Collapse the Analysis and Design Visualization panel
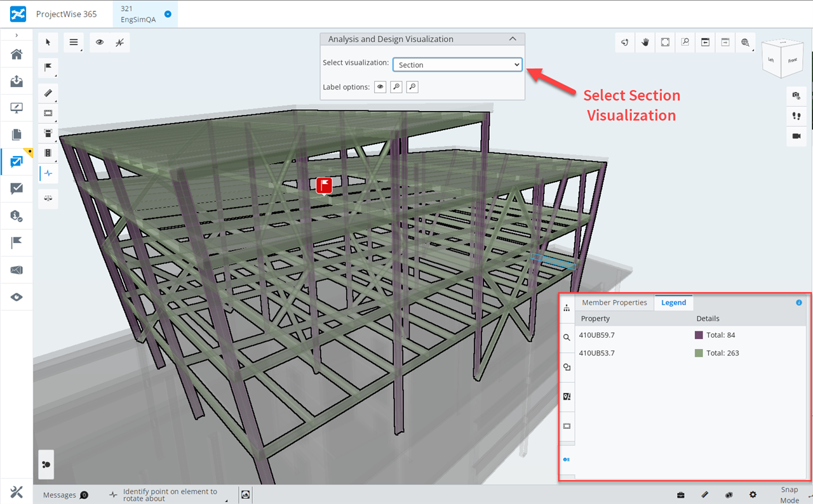 (x=513, y=39)
